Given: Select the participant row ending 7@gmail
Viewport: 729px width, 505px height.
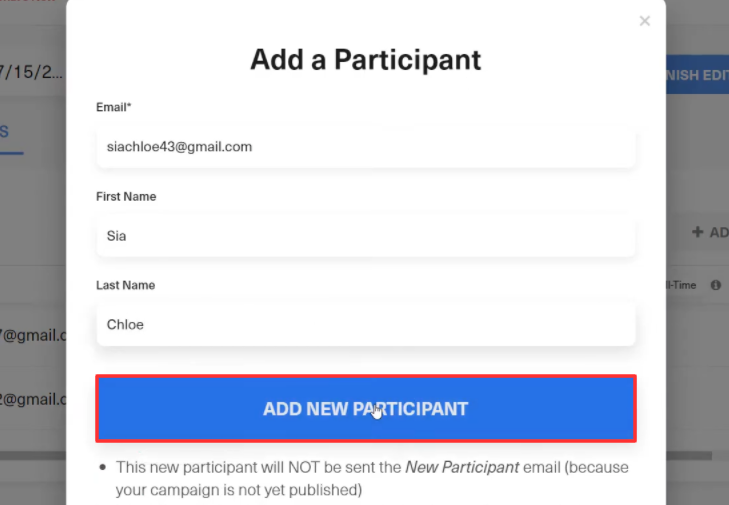Looking at the screenshot, I should (33, 335).
